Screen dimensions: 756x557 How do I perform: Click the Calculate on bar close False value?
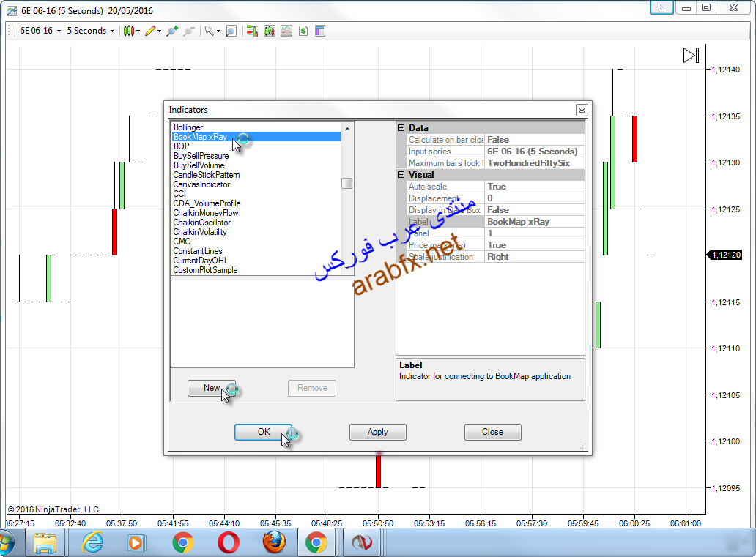535,140
